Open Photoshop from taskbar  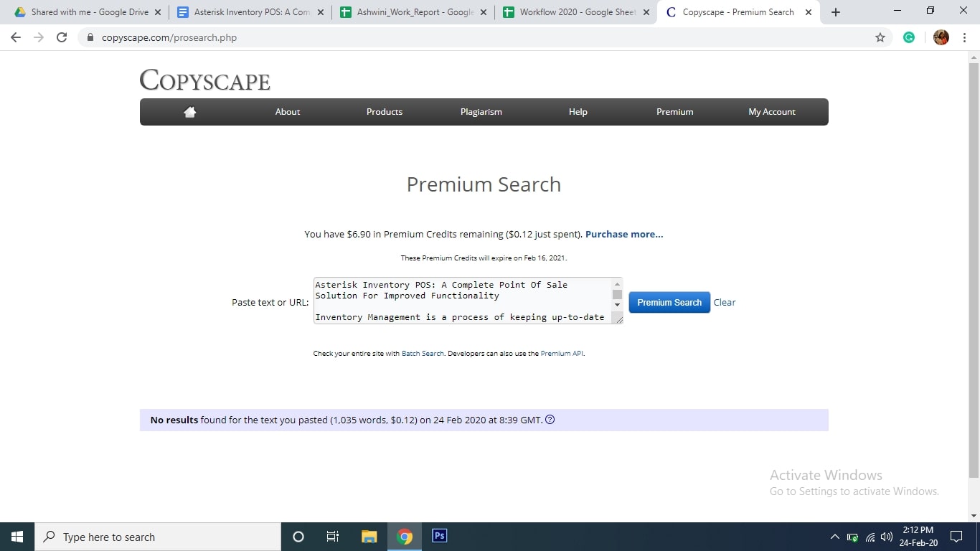[440, 537]
